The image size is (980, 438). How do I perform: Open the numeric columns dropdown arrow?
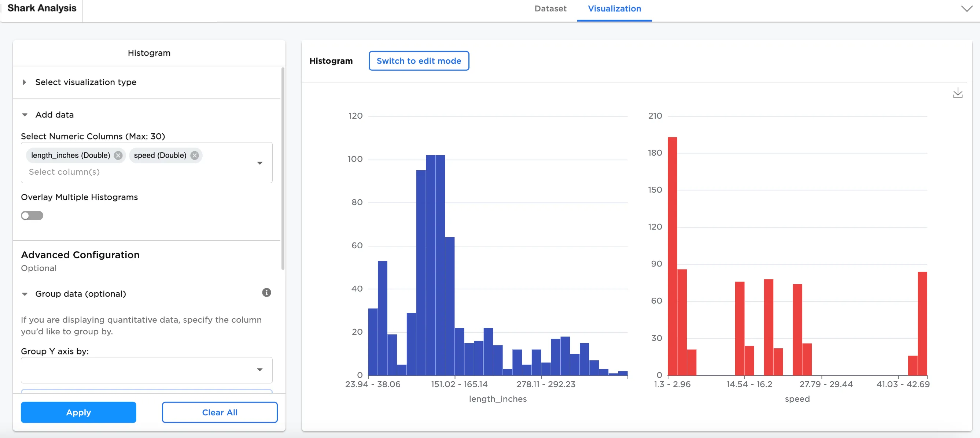coord(259,163)
